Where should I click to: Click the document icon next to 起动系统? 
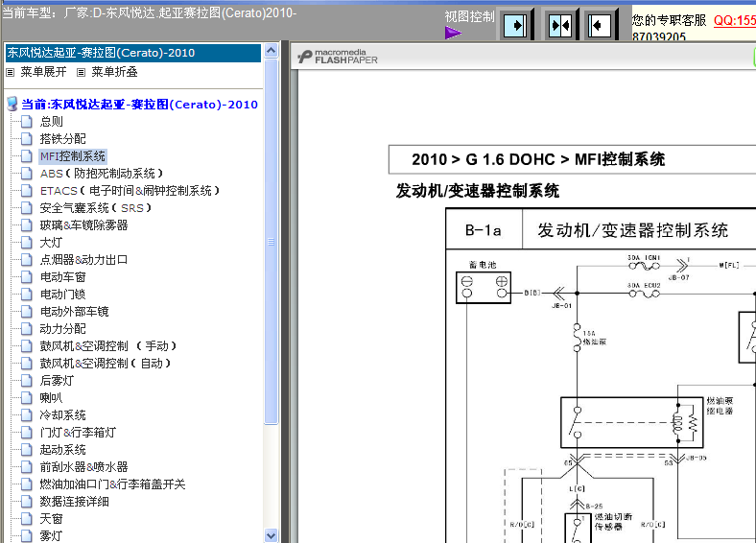pyautogui.click(x=27, y=450)
